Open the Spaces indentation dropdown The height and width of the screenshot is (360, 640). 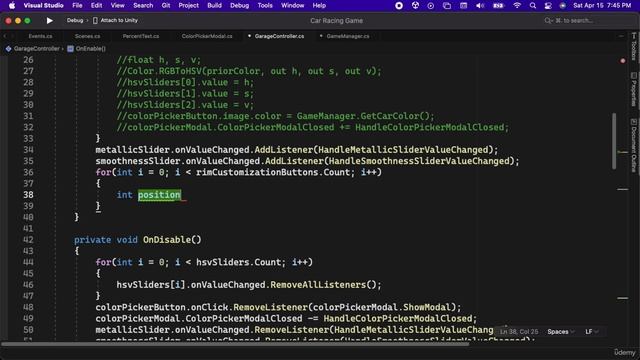(561, 332)
